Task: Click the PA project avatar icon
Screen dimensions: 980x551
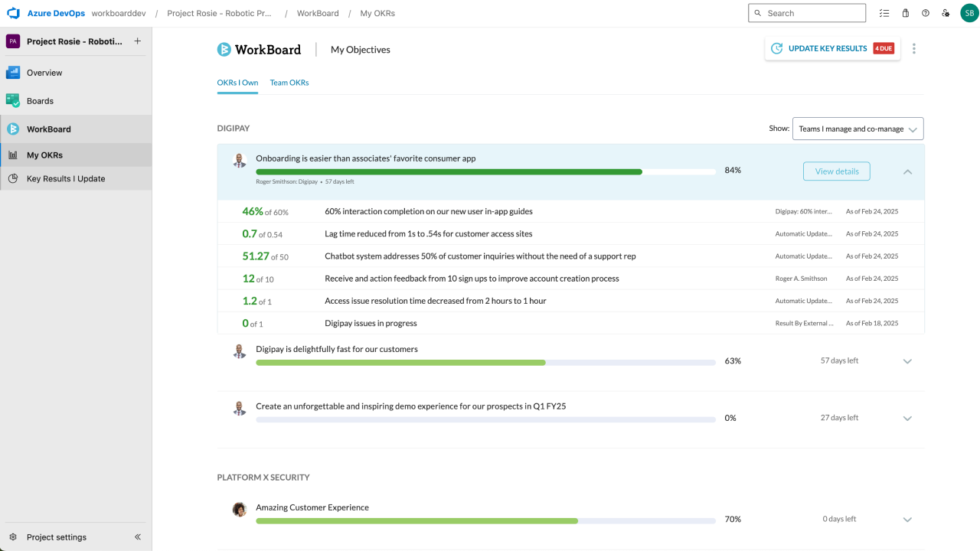Action: coord(13,41)
